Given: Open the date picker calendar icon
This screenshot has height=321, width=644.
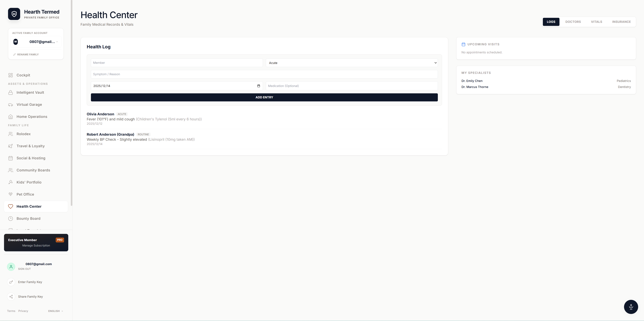Looking at the screenshot, I should [259, 86].
